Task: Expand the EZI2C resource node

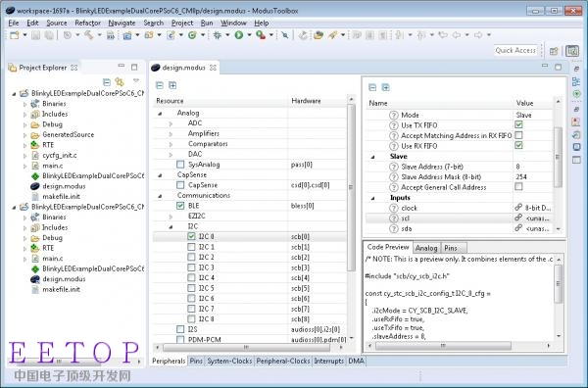Action: click(x=171, y=217)
